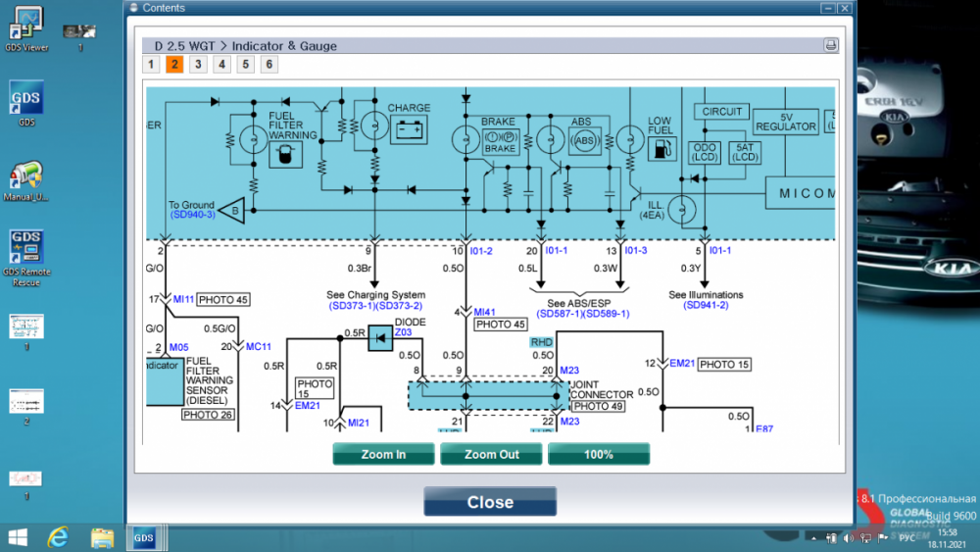Screen dimensions: 980x552
Task: Reset diagram zoom to 100%
Action: pyautogui.click(x=598, y=454)
